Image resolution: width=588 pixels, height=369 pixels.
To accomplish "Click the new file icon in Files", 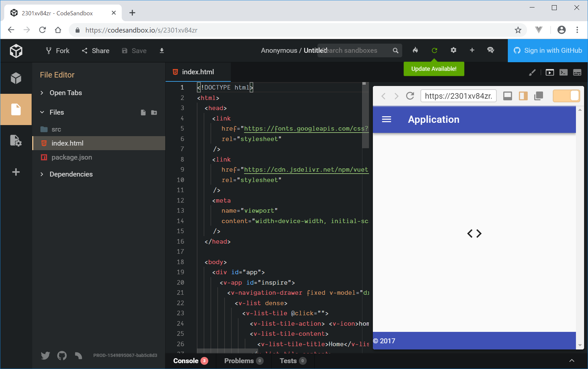I will click(x=143, y=112).
